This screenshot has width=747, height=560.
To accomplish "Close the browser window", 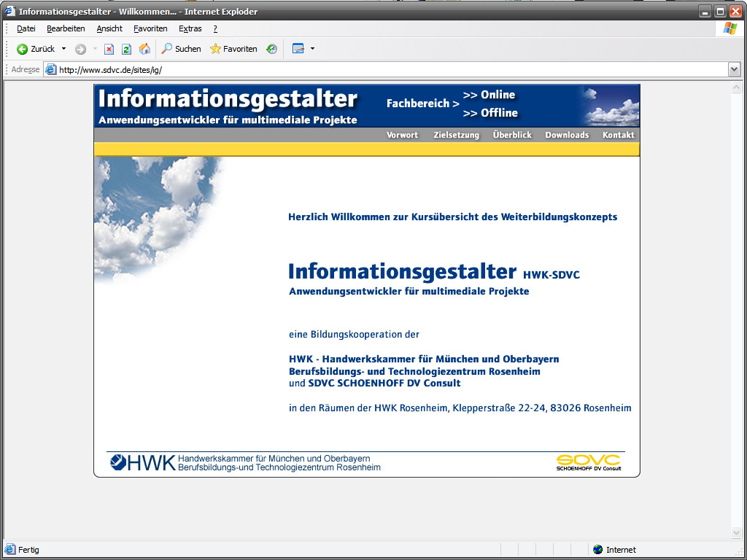I will [x=736, y=12].
